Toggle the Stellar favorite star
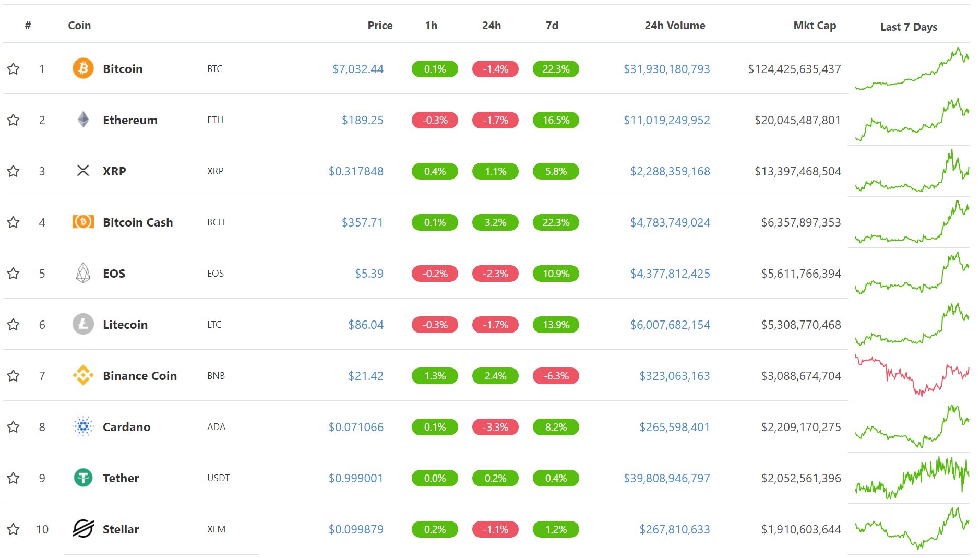 tap(14, 529)
